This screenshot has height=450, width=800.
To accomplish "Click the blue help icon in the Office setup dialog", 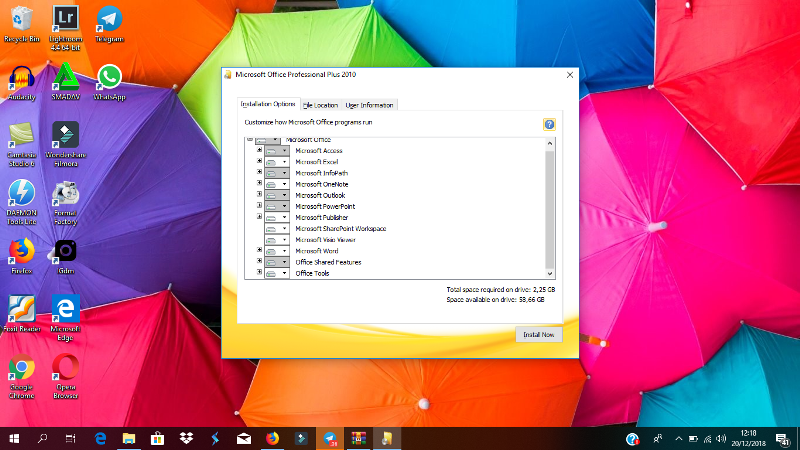I will [549, 124].
